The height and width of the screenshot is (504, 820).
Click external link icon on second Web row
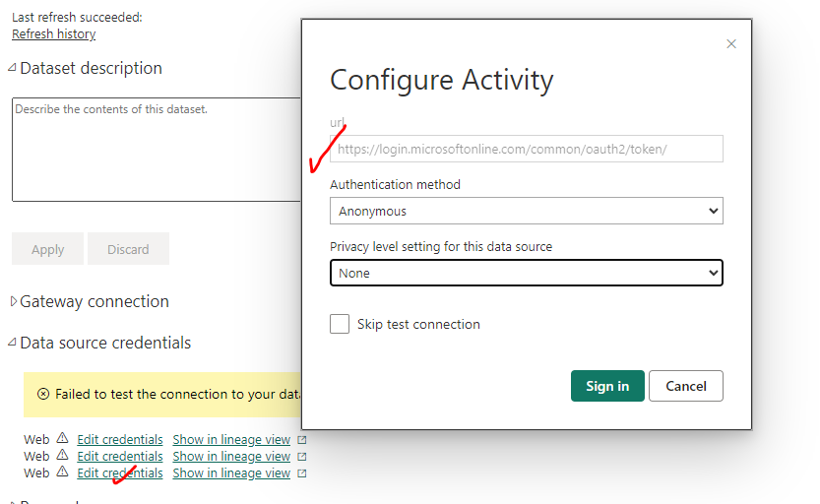tap(302, 457)
